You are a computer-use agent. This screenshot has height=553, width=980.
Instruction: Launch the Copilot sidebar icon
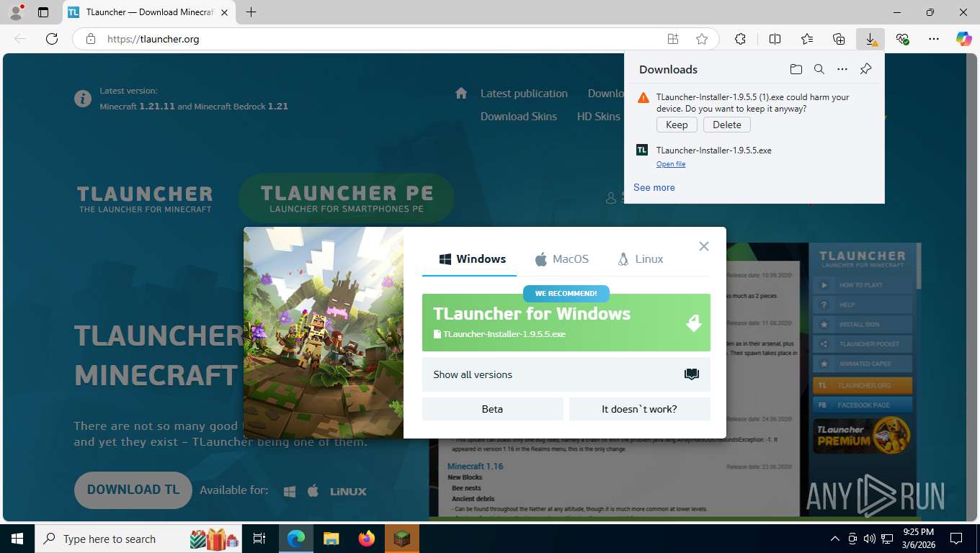(x=964, y=39)
